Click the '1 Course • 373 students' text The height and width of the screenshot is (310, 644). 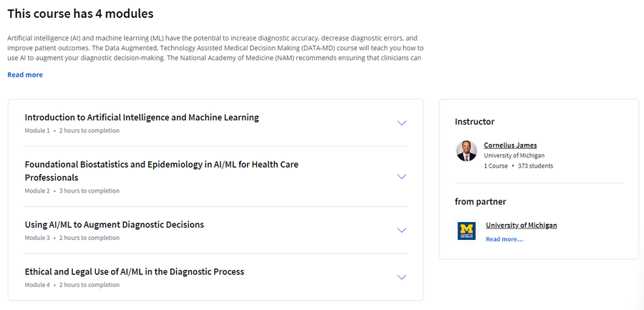click(518, 166)
